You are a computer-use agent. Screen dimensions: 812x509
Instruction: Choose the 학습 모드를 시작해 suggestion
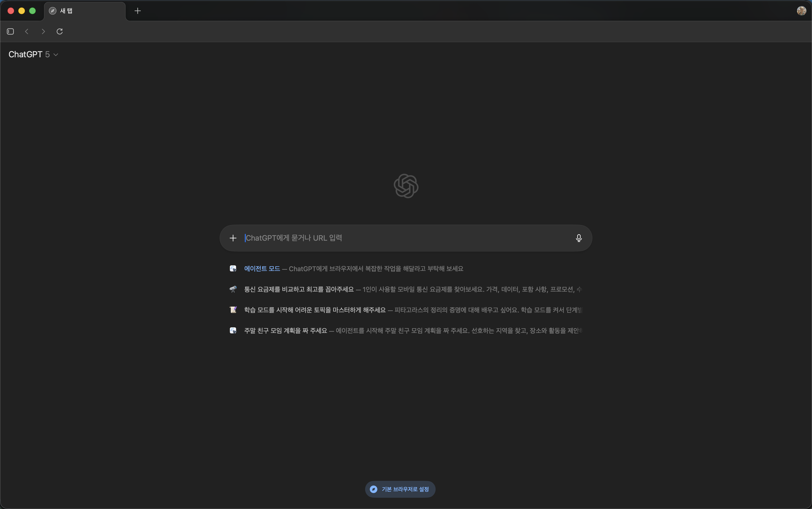(315, 310)
